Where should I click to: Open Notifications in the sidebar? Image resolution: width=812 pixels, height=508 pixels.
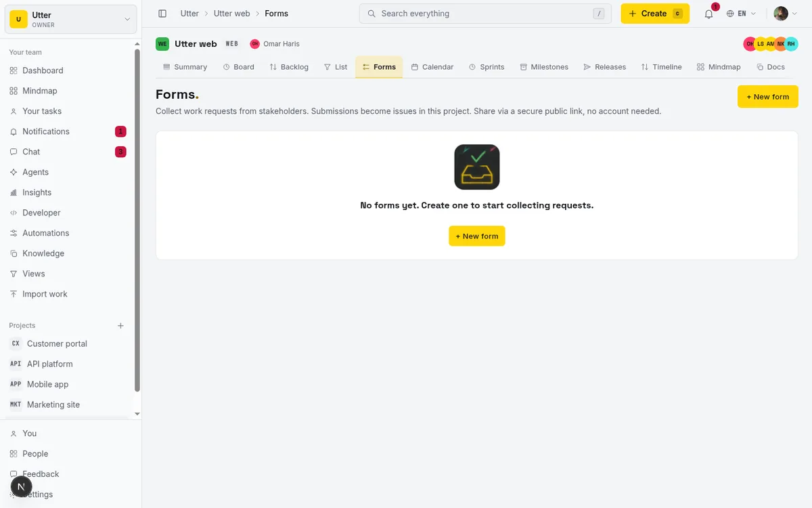(x=69, y=131)
